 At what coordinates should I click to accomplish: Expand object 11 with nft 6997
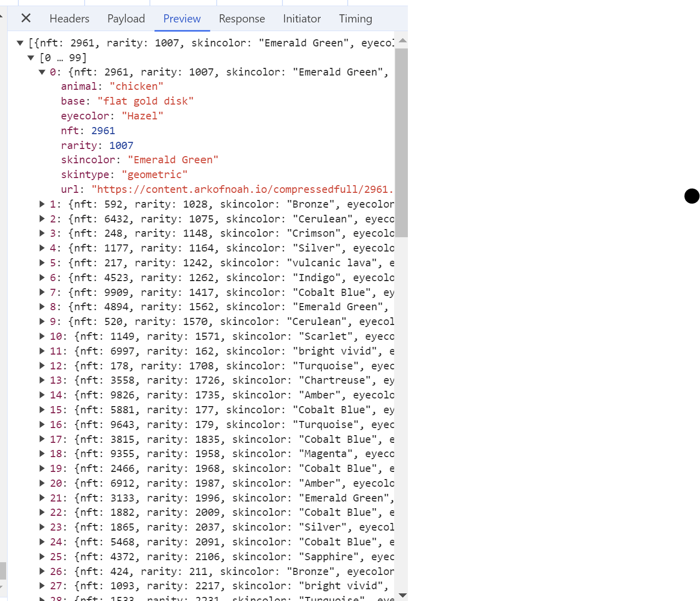coord(42,351)
